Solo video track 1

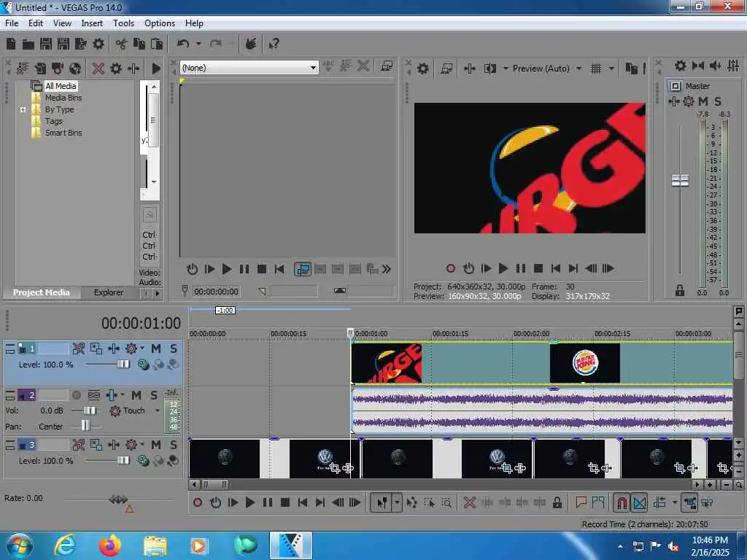coord(174,349)
